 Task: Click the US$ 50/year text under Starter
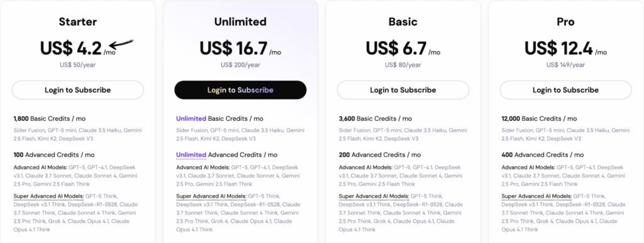click(x=77, y=65)
